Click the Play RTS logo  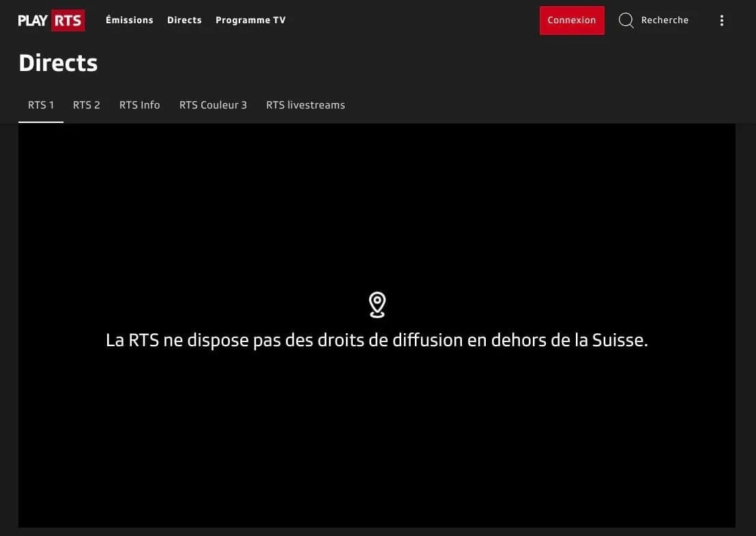(51, 20)
